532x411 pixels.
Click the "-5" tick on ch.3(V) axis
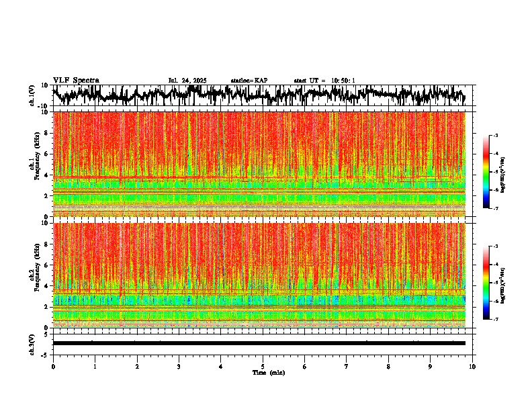(46, 355)
